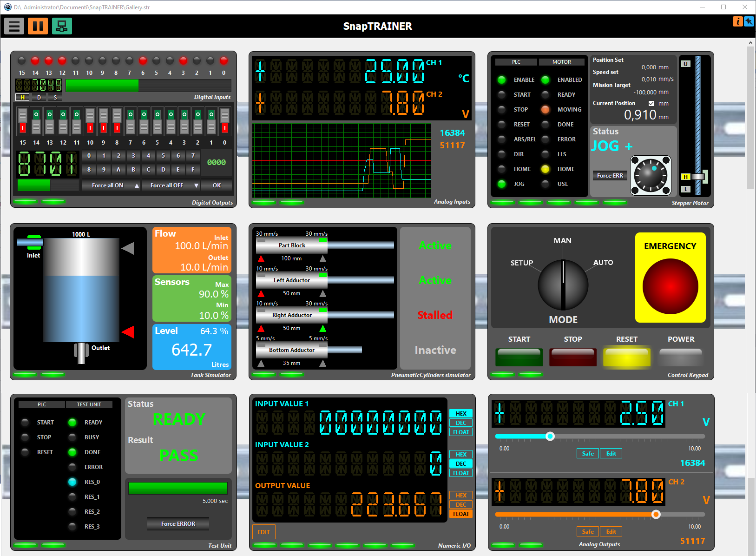Screen dimensions: 756x556
Task: Click the yellow H home marker on stepper rail
Action: (686, 177)
